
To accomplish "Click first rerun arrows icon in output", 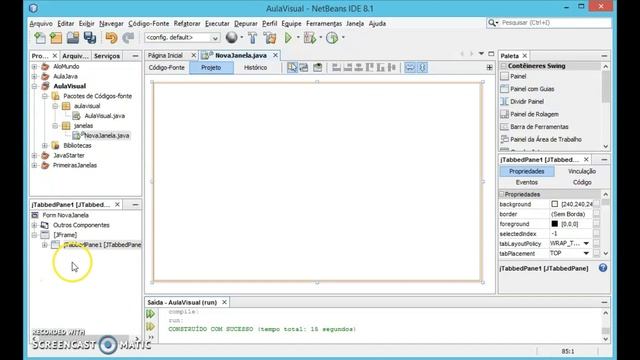I will [x=150, y=313].
